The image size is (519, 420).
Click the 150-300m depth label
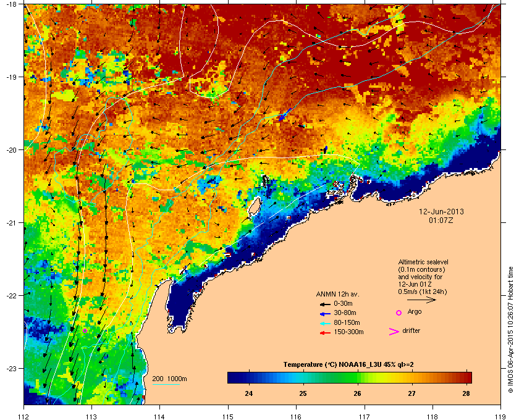tap(348, 332)
